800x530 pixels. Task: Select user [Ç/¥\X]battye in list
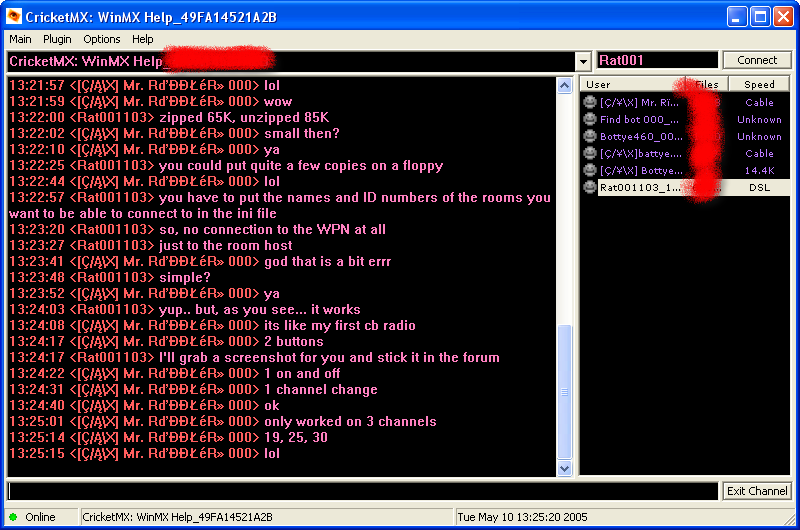(640, 154)
